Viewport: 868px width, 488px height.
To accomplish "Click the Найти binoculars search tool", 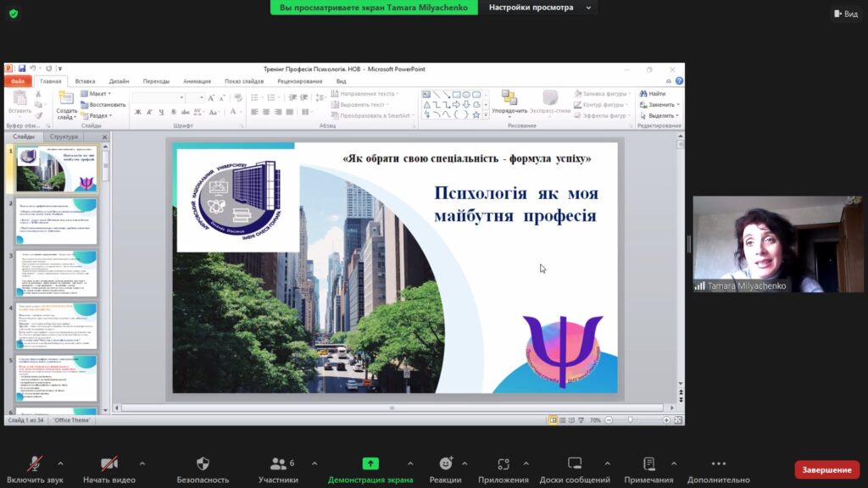I will point(652,93).
